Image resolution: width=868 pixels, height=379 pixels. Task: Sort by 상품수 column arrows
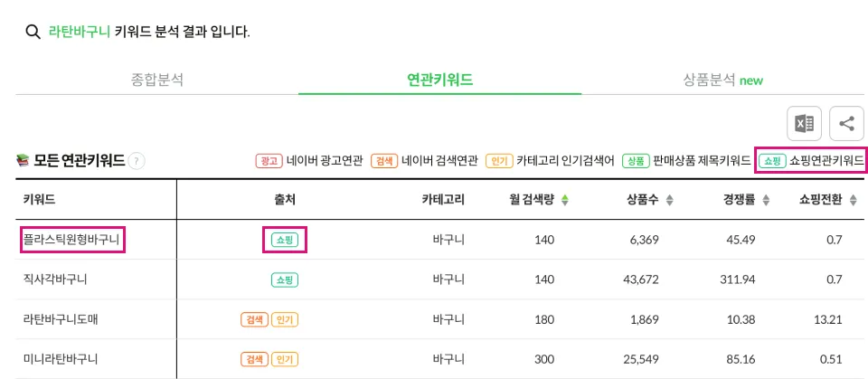click(x=669, y=201)
